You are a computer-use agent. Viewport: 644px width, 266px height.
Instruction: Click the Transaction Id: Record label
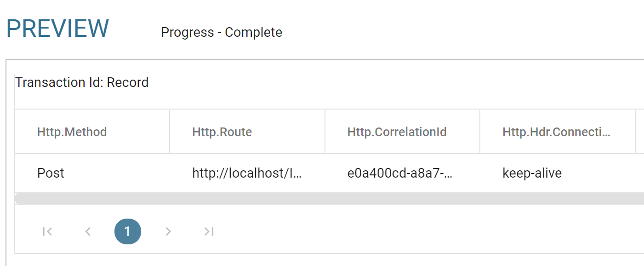pyautogui.click(x=82, y=83)
